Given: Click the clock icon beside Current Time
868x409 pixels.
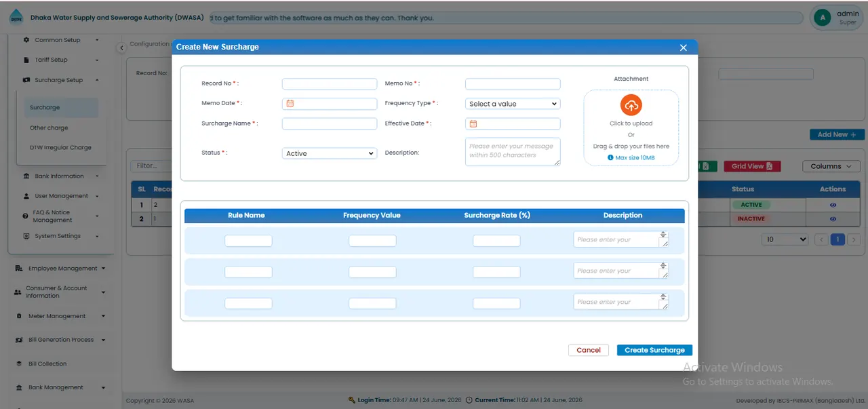Looking at the screenshot, I should coord(469,400).
